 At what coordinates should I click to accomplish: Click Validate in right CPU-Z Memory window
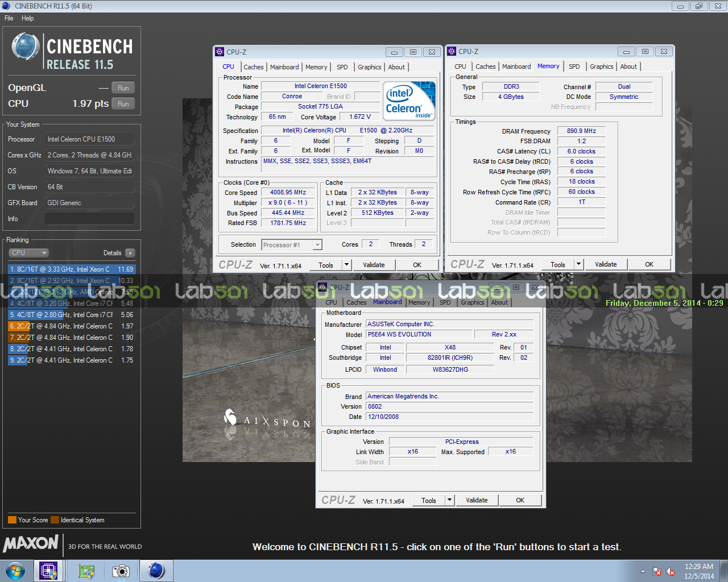click(x=606, y=264)
